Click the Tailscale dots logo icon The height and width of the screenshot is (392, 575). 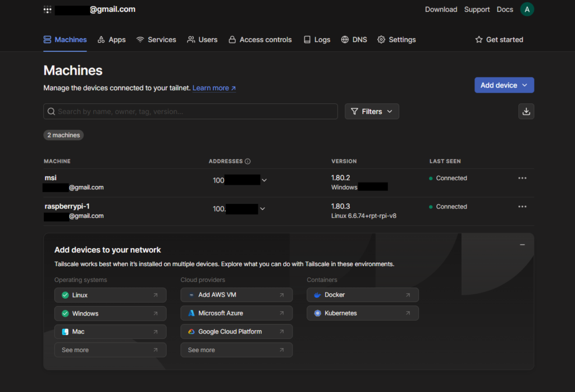click(48, 10)
